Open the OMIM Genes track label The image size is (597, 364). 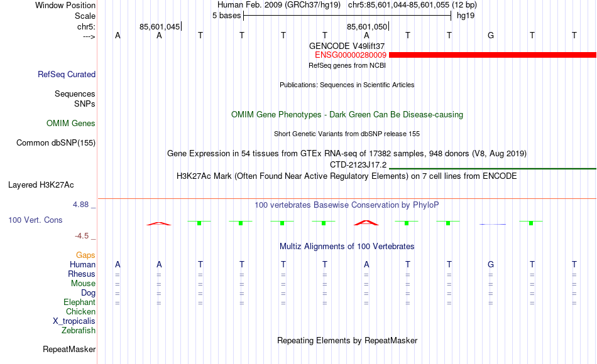(x=71, y=123)
